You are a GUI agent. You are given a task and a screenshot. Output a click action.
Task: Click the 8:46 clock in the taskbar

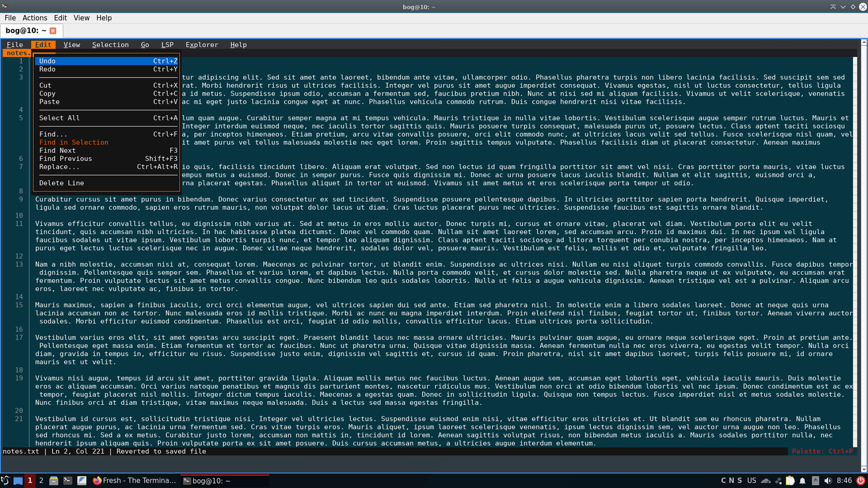(x=844, y=480)
